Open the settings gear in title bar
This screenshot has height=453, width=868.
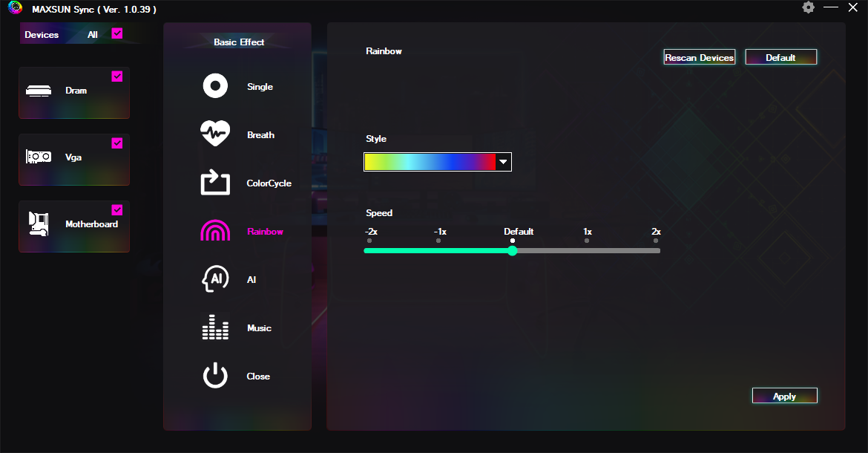[x=808, y=7]
